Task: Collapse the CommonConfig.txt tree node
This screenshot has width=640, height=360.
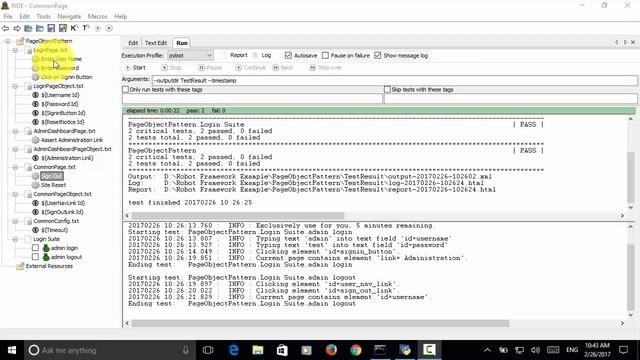Action: [16, 221]
